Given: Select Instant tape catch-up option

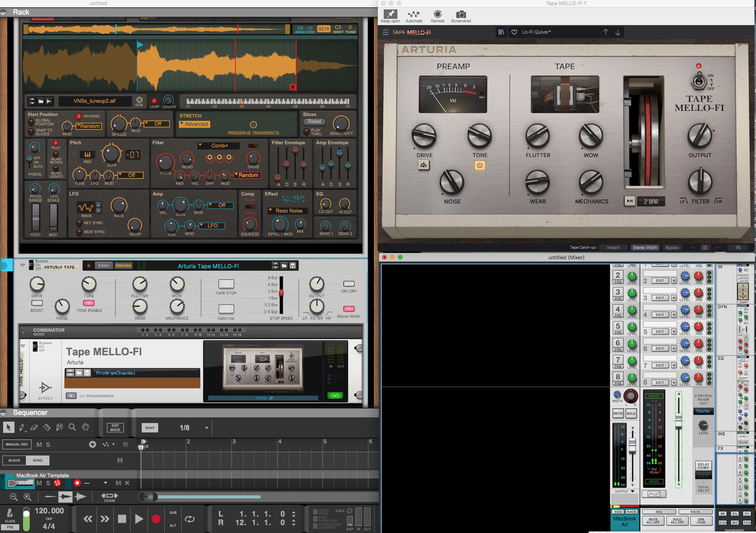Looking at the screenshot, I should (613, 247).
